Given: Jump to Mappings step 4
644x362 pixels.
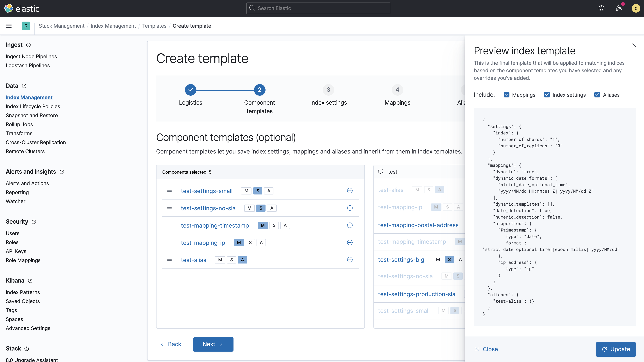Looking at the screenshot, I should click(397, 90).
